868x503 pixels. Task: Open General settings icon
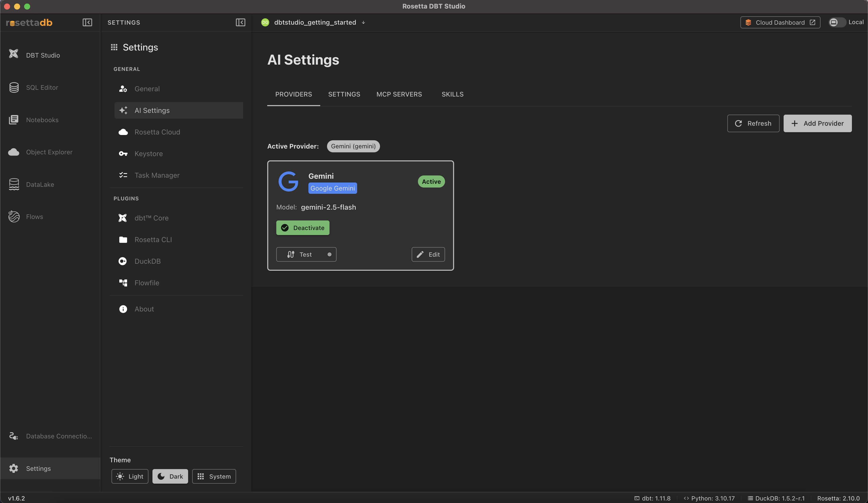click(123, 88)
